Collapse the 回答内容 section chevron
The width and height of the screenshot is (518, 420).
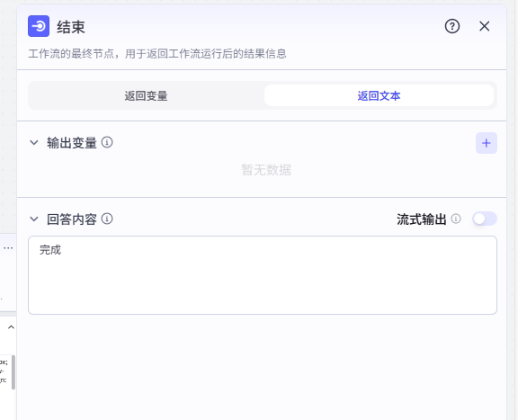tap(34, 219)
